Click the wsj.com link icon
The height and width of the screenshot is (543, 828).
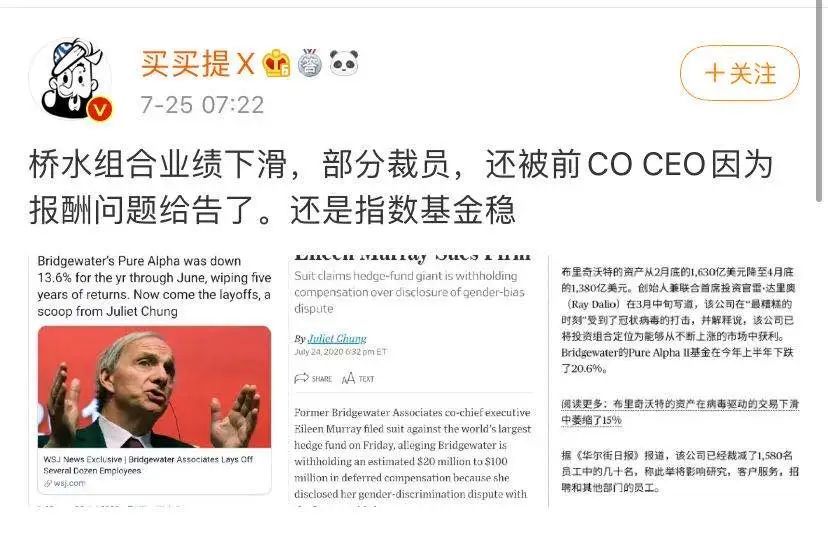point(48,483)
